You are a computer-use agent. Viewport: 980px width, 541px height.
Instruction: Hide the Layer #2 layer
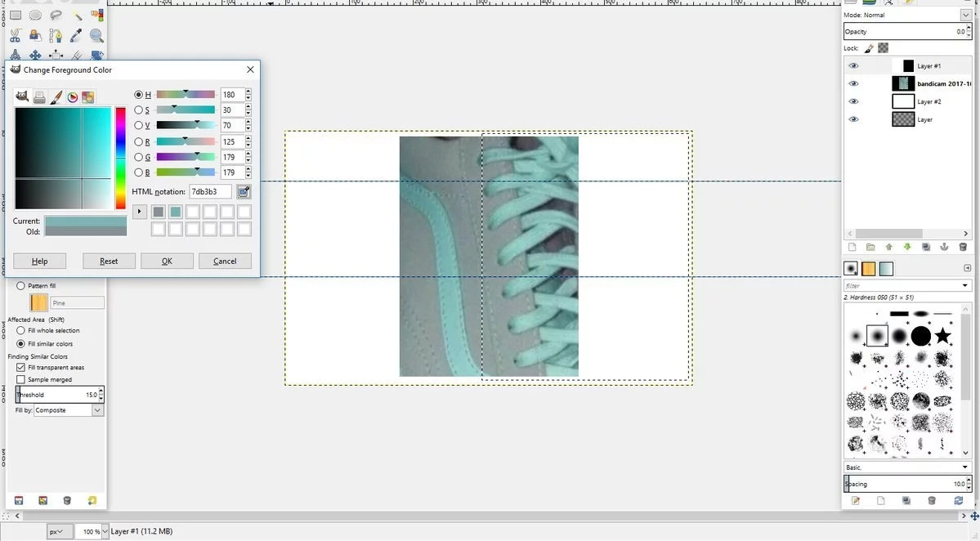(853, 101)
